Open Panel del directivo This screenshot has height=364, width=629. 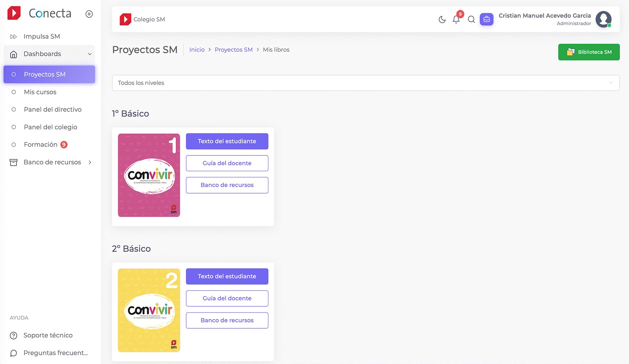coord(49,109)
